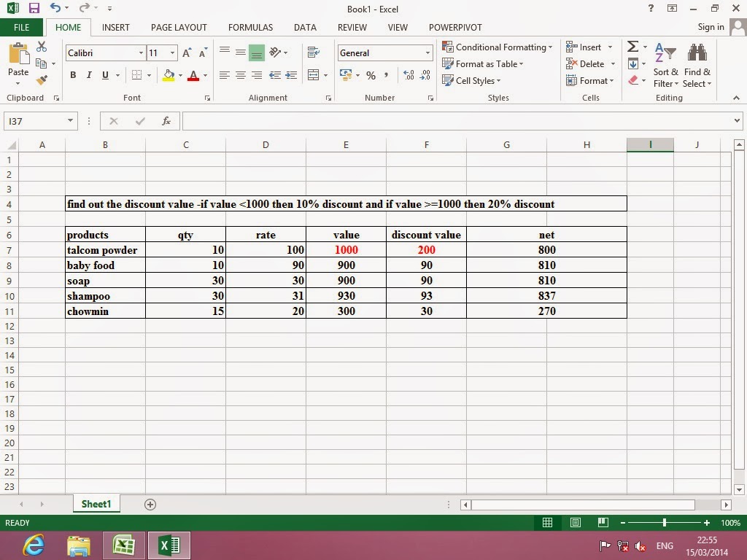The width and height of the screenshot is (747, 560).
Task: Toggle Align Left text alignment
Action: tap(225, 75)
